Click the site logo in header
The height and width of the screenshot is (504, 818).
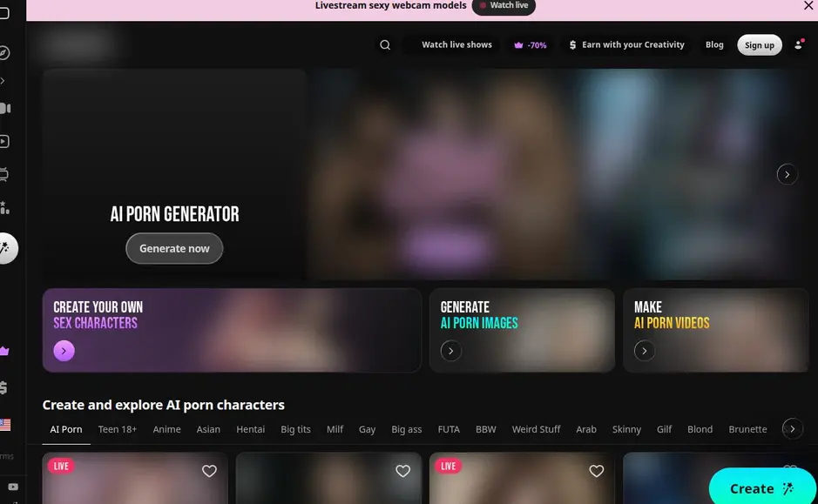click(78, 44)
